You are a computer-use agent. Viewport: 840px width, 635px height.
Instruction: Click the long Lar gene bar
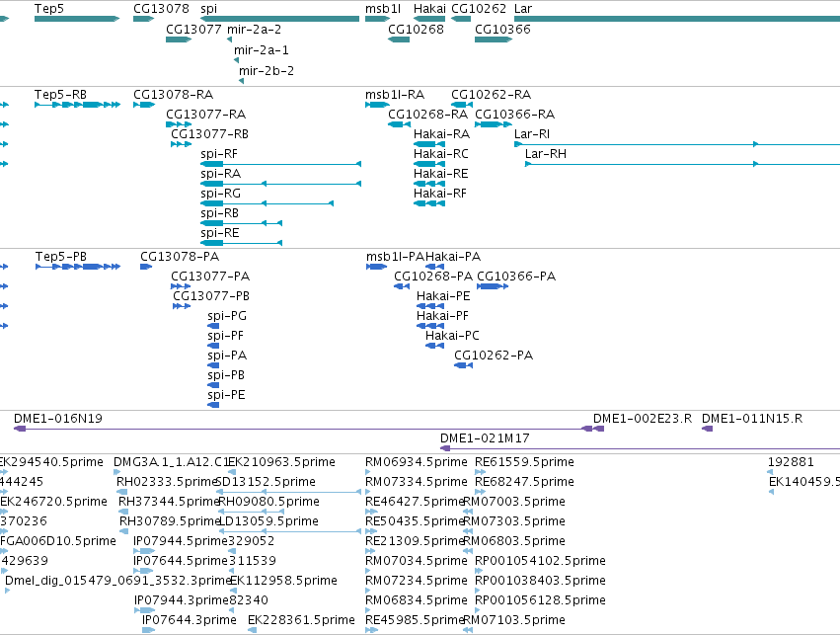pos(677,19)
